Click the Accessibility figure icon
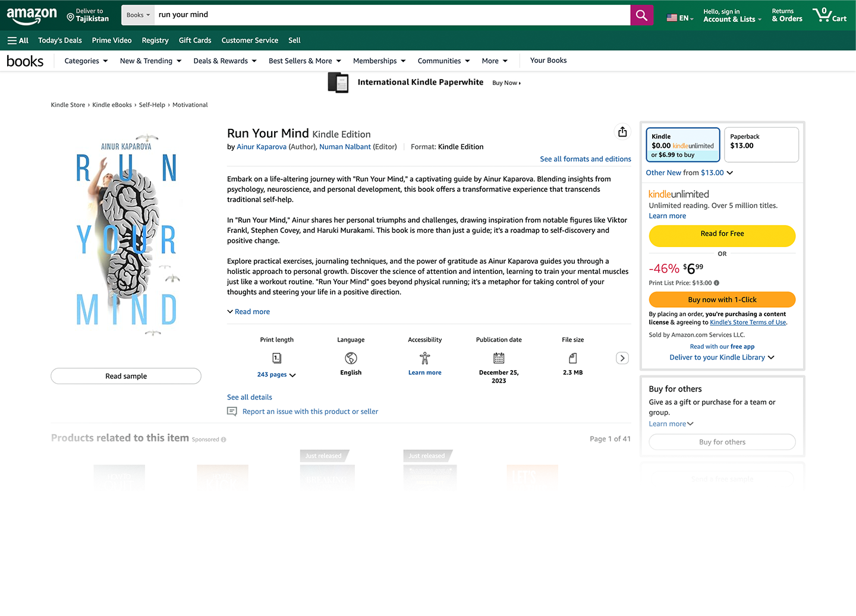The height and width of the screenshot is (616, 856). [x=424, y=358]
